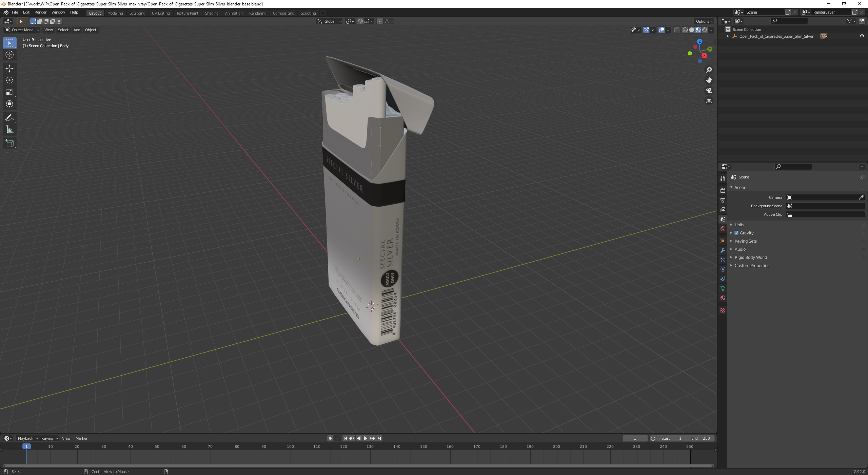Play the animation forward
Image resolution: width=868 pixels, height=475 pixels.
click(365, 438)
